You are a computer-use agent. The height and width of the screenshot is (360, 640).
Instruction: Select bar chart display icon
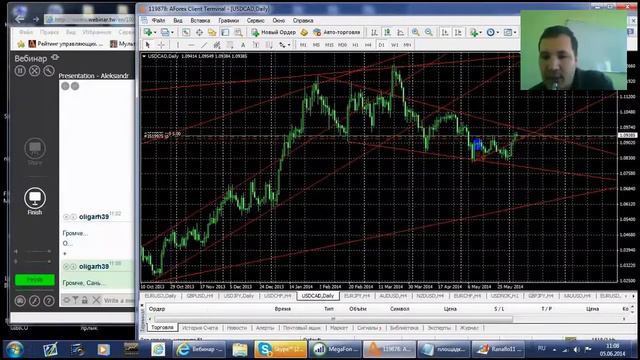[374, 32]
